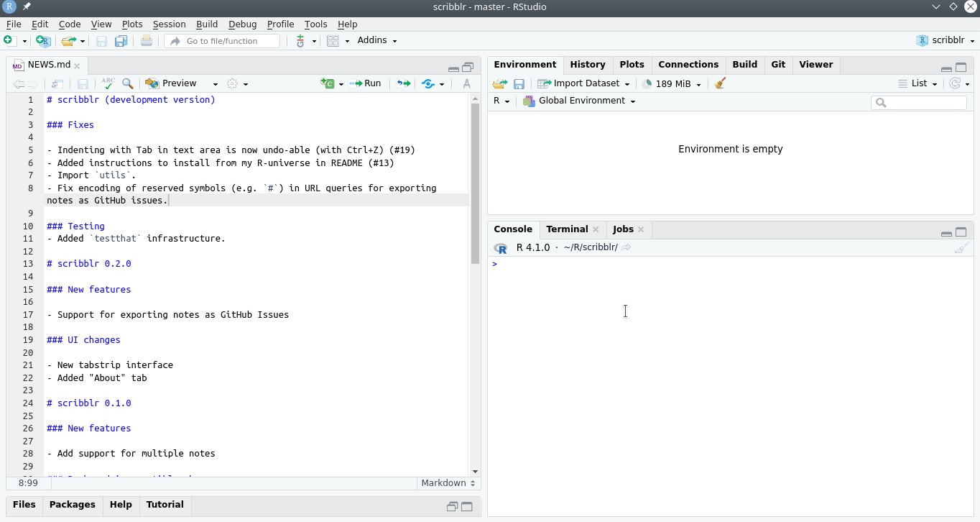Save NEWS.md using the editor toolbar disk icon

[83, 84]
